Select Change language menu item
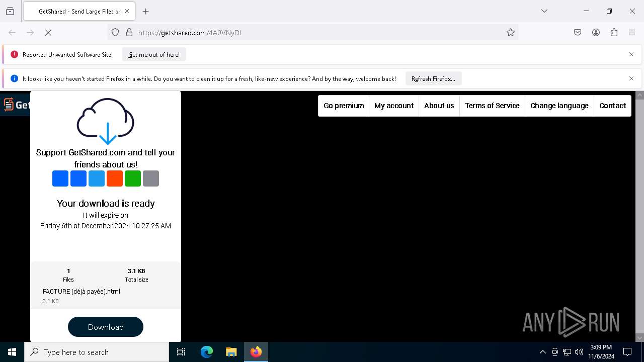Screen dimensions: 644x362 559,106
